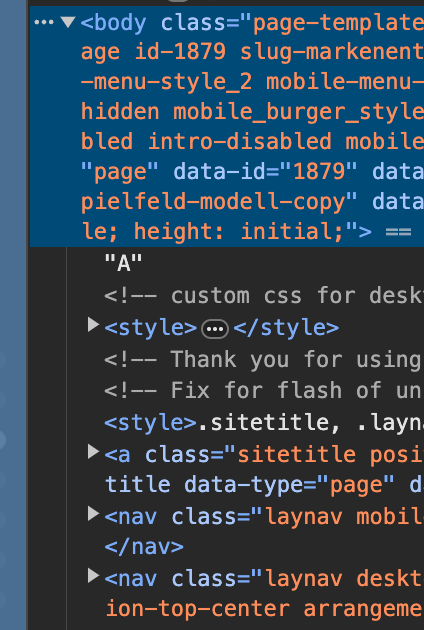Select 'bled intro-disabled mobile' class text
The width and height of the screenshot is (424, 630).
(252, 142)
